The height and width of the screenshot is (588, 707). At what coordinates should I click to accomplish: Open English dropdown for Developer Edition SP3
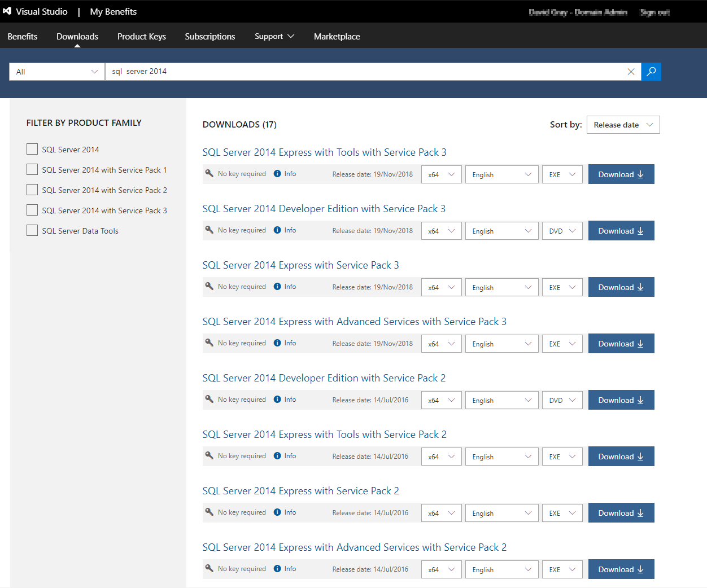click(501, 231)
